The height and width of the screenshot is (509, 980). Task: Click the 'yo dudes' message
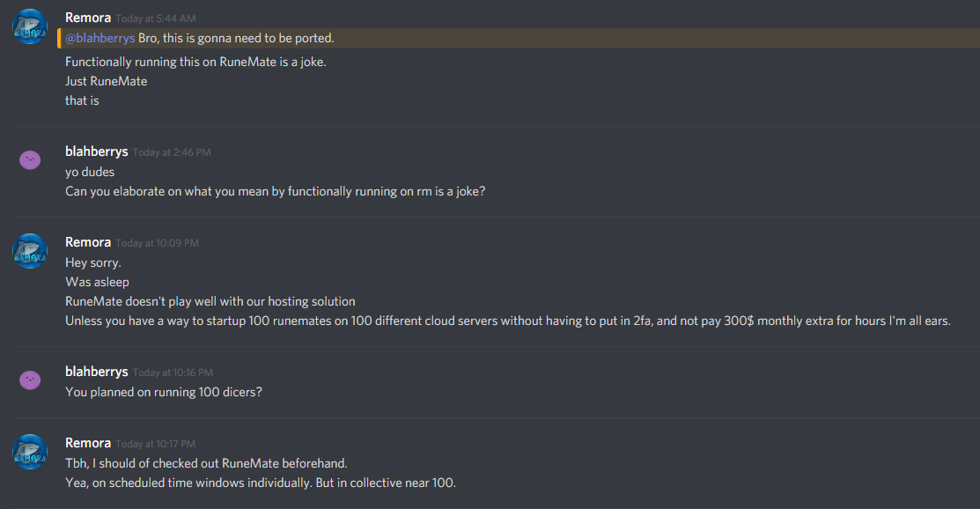(90, 172)
